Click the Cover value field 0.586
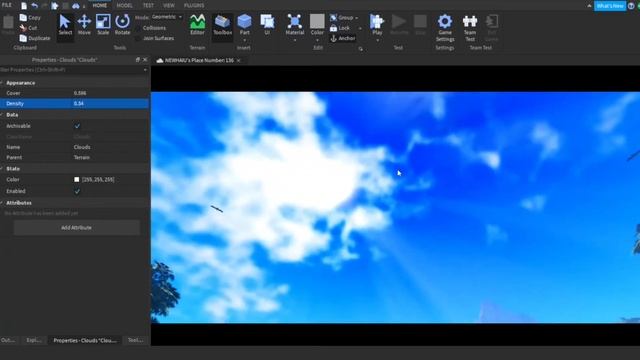The image size is (640, 360). point(111,93)
